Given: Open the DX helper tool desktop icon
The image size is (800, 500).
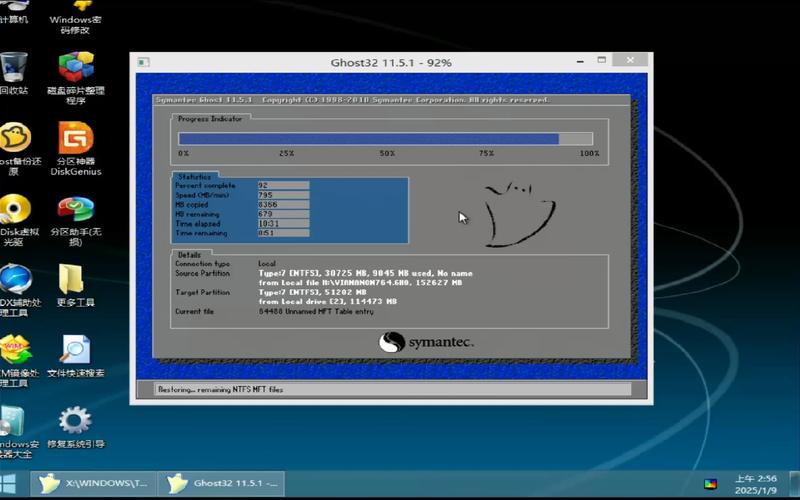Looking at the screenshot, I should 16,290.
